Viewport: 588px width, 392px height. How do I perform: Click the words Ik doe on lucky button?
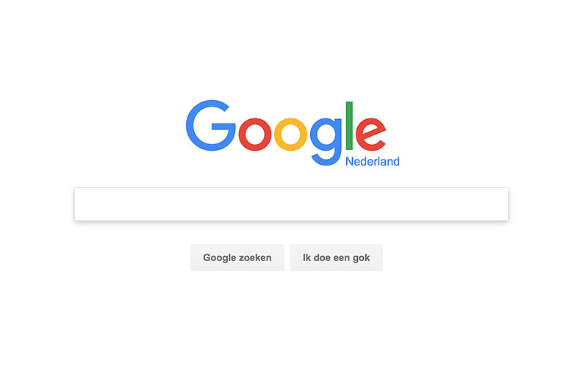point(317,257)
